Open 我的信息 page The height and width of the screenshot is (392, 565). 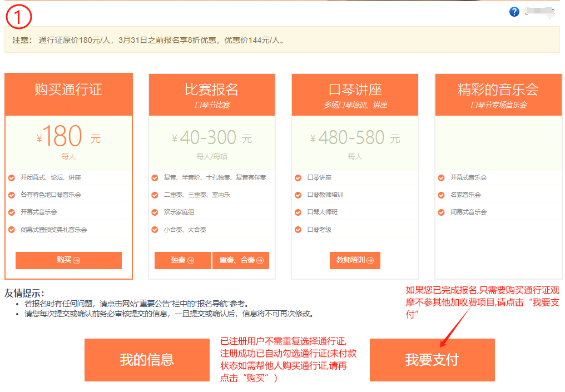147,360
